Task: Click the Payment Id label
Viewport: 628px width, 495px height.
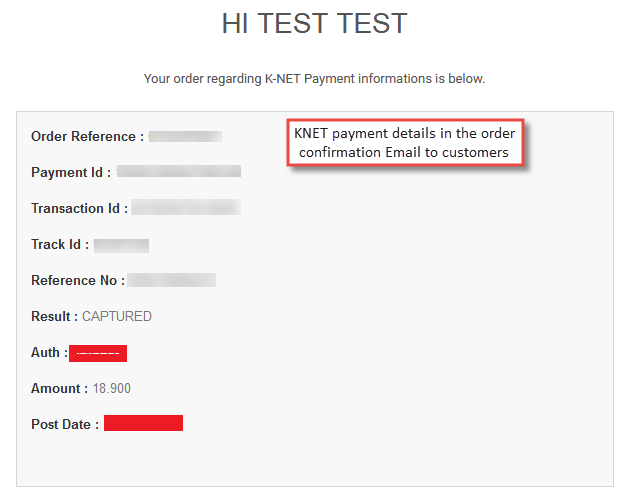Action: coord(71,172)
